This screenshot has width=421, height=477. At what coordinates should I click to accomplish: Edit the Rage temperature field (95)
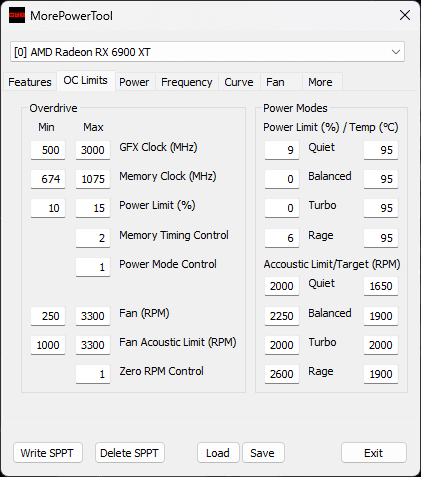tap(381, 238)
